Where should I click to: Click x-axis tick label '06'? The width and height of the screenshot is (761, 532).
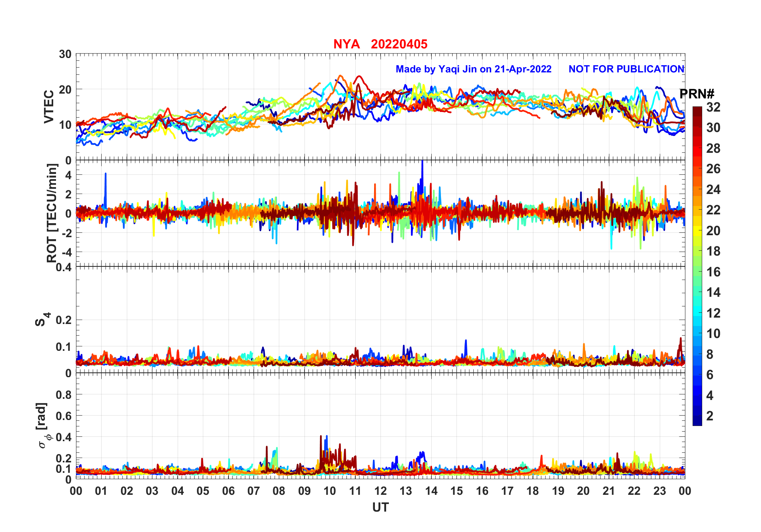[228, 491]
